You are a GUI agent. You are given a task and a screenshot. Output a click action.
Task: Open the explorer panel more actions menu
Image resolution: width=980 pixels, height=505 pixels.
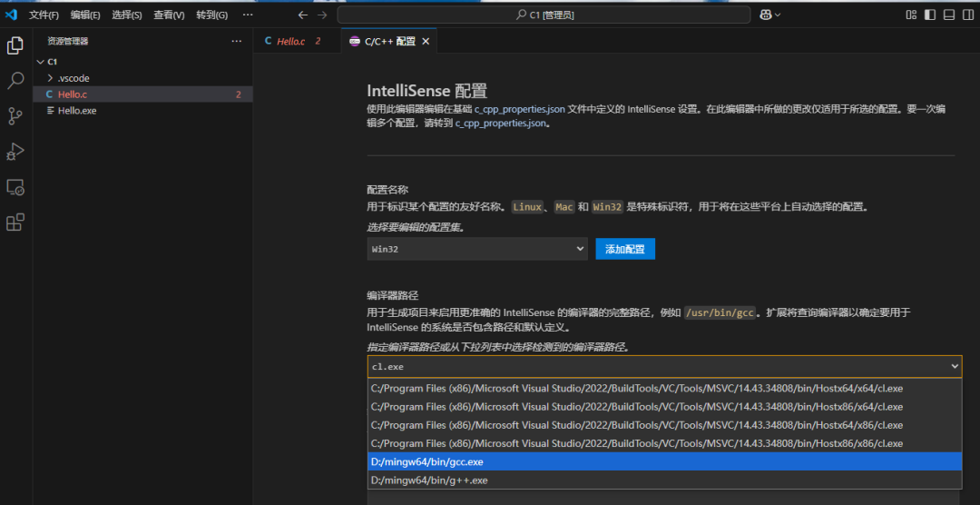pos(236,41)
